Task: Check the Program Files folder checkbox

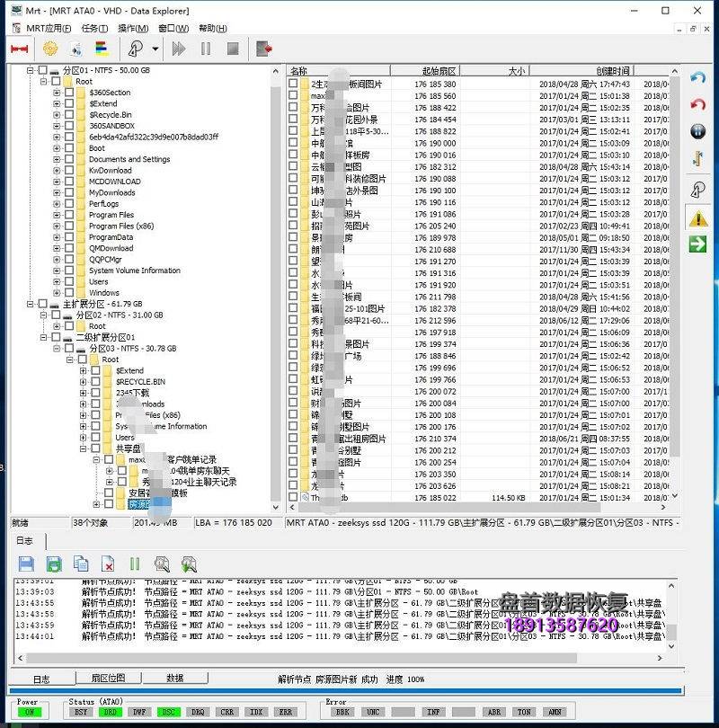Action: pos(69,215)
